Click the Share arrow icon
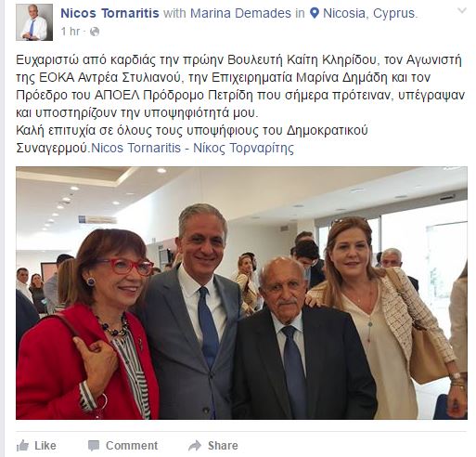 pos(195,446)
